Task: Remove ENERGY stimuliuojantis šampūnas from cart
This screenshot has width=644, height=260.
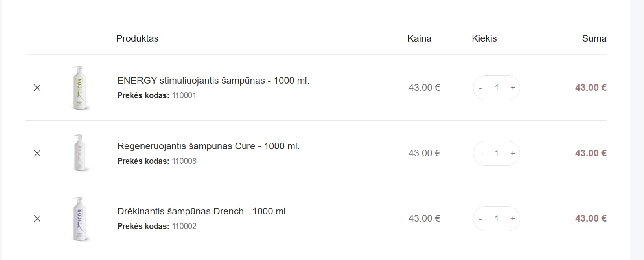Action: pyautogui.click(x=37, y=88)
